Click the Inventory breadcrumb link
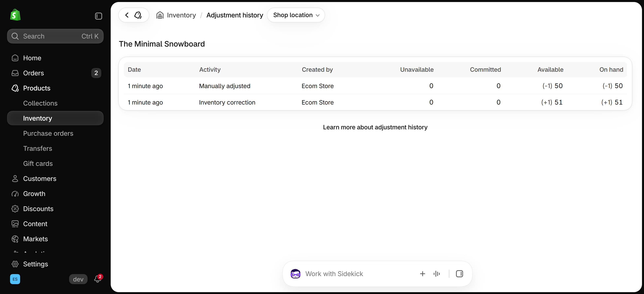 pyautogui.click(x=181, y=15)
